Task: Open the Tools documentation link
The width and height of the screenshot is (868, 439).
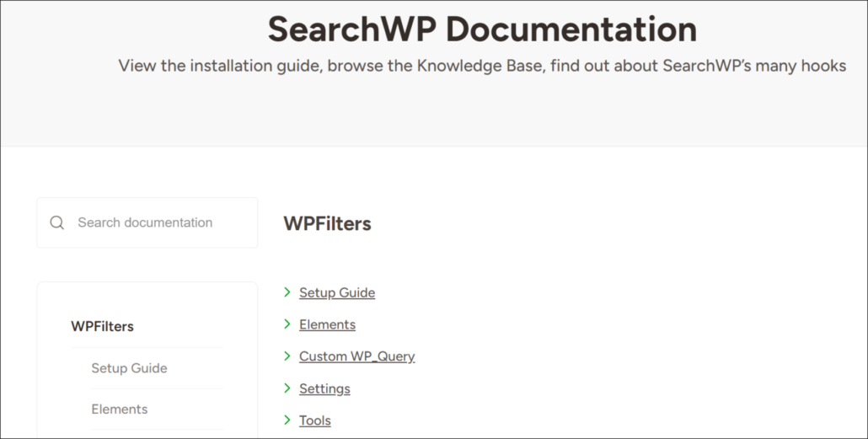Action: (315, 420)
